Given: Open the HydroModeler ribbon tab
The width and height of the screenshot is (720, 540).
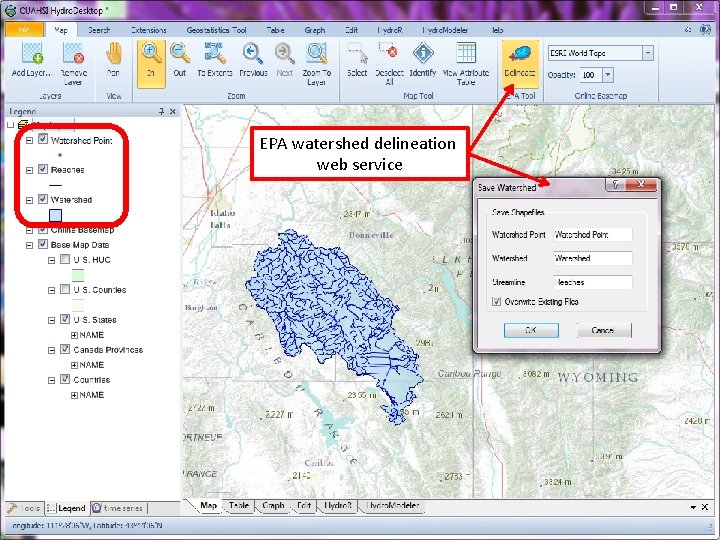Looking at the screenshot, I should 445,30.
